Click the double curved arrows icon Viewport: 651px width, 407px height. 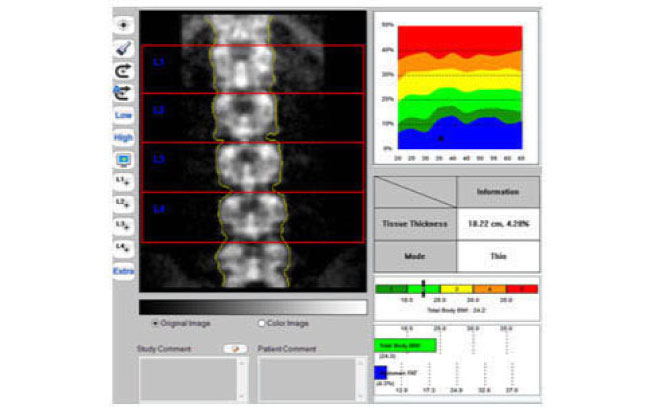click(123, 93)
